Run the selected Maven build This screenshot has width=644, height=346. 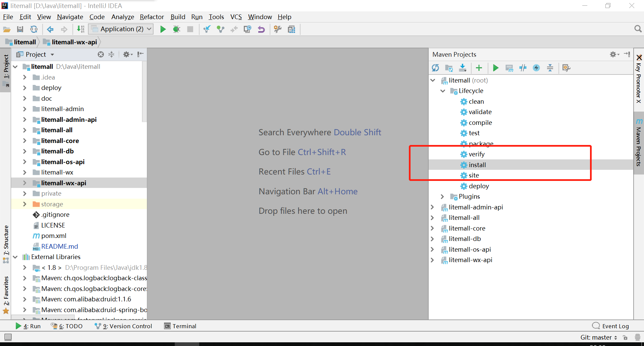coord(495,68)
